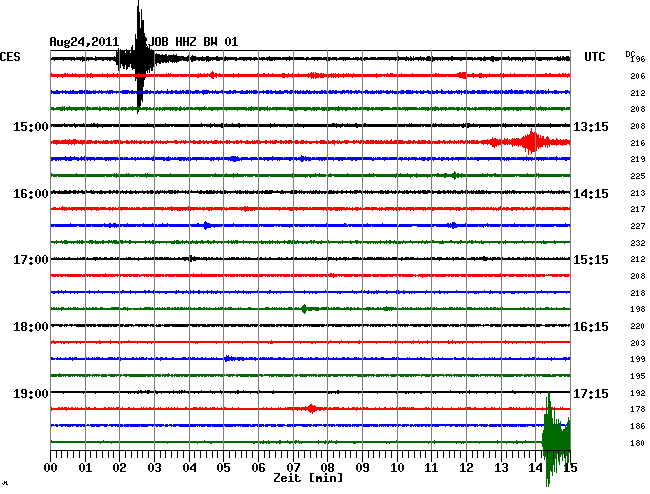
Task: Select minute label 03 on the x-axis
Action: [x=155, y=468]
